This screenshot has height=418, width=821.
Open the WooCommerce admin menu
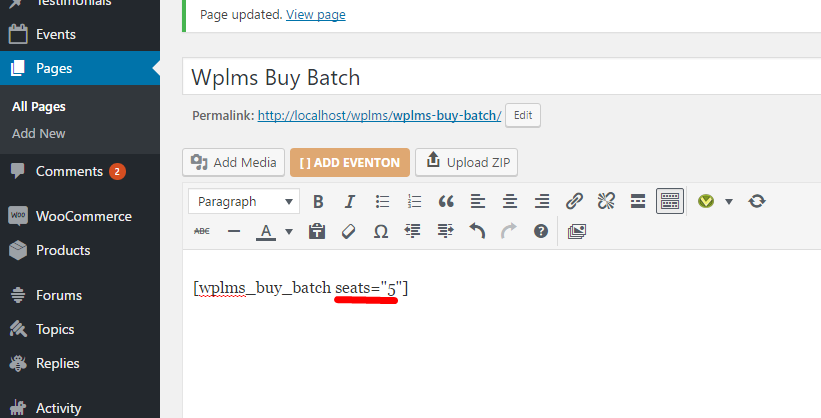pos(80,216)
